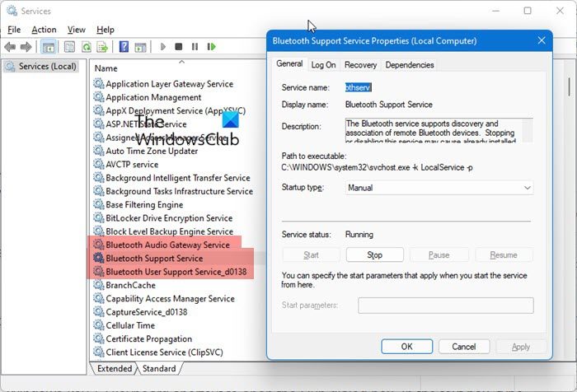Select Certificate Propagation service row

click(x=143, y=339)
